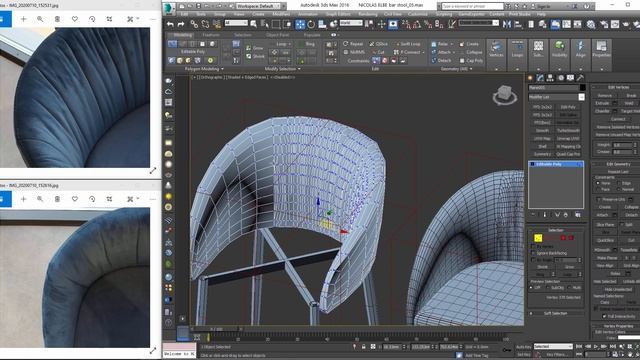The width and height of the screenshot is (640, 360).
Task: Toggle the Snaps icon
Action: [x=407, y=24]
